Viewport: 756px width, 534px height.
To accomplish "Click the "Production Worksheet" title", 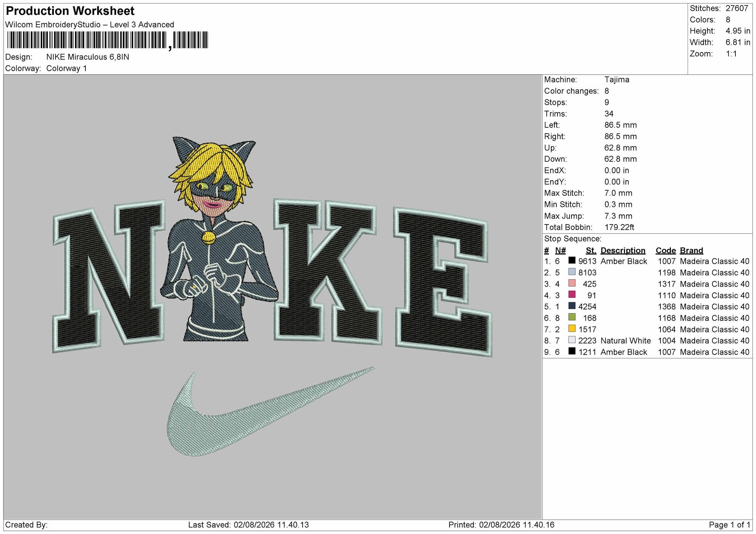I will (x=70, y=11).
